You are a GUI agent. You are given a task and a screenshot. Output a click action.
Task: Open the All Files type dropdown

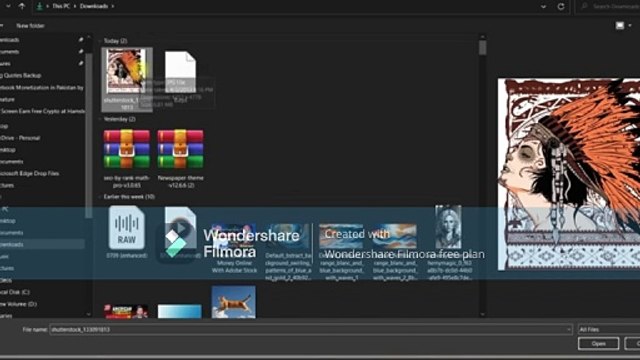pyautogui.click(x=609, y=330)
